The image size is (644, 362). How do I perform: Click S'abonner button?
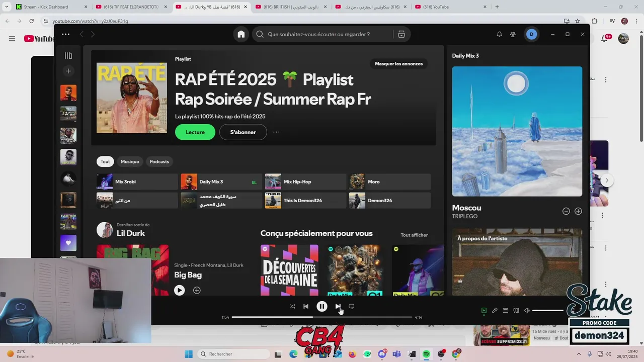point(243,132)
